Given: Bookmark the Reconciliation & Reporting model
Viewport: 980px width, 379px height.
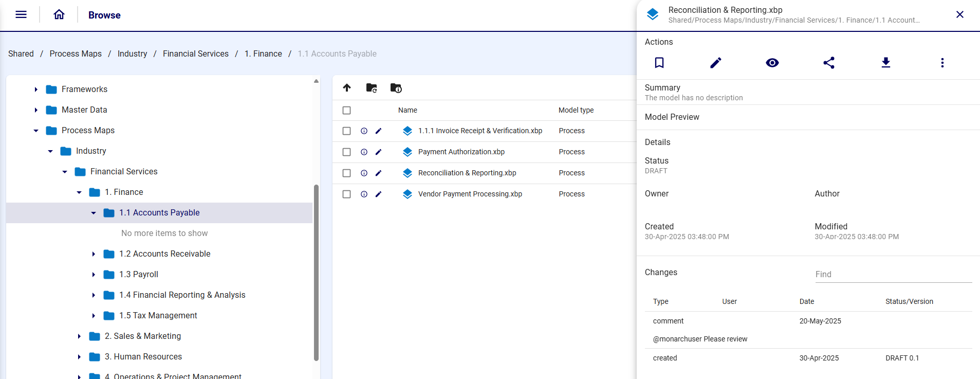Looking at the screenshot, I should coord(659,63).
